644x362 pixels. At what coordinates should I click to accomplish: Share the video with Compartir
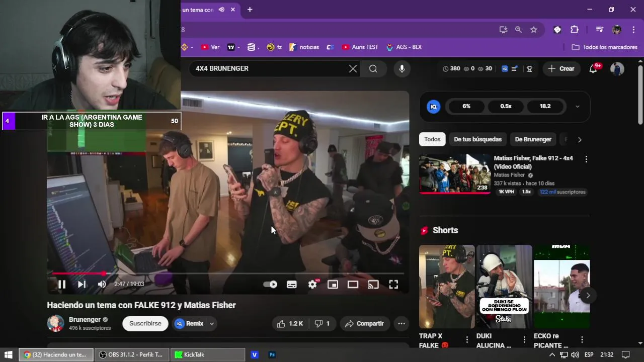[x=364, y=324]
